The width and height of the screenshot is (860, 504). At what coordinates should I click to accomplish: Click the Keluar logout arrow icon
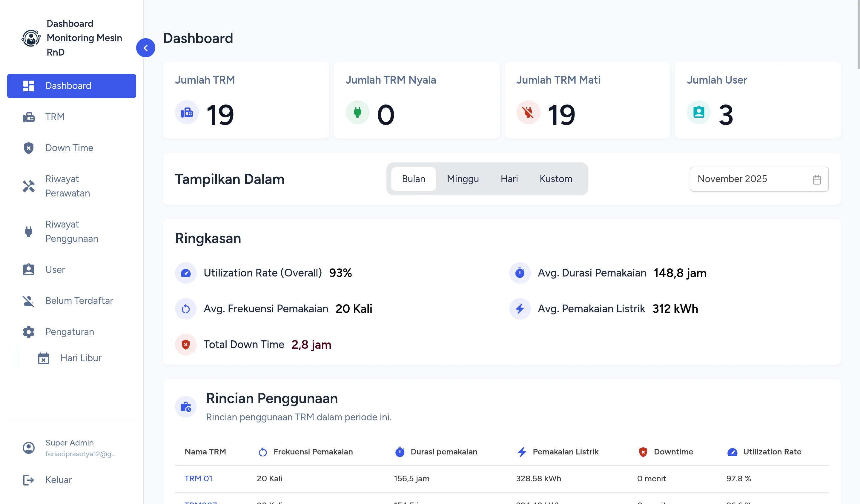(29, 480)
